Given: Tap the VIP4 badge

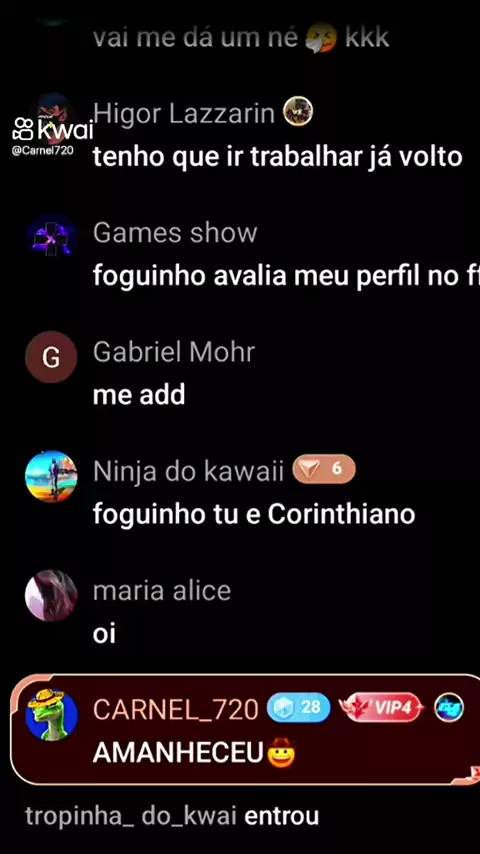Looking at the screenshot, I should (x=381, y=707).
